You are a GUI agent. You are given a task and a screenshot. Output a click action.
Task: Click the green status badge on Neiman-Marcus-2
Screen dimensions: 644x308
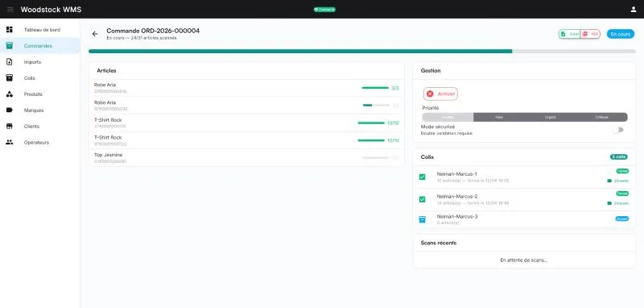622,194
